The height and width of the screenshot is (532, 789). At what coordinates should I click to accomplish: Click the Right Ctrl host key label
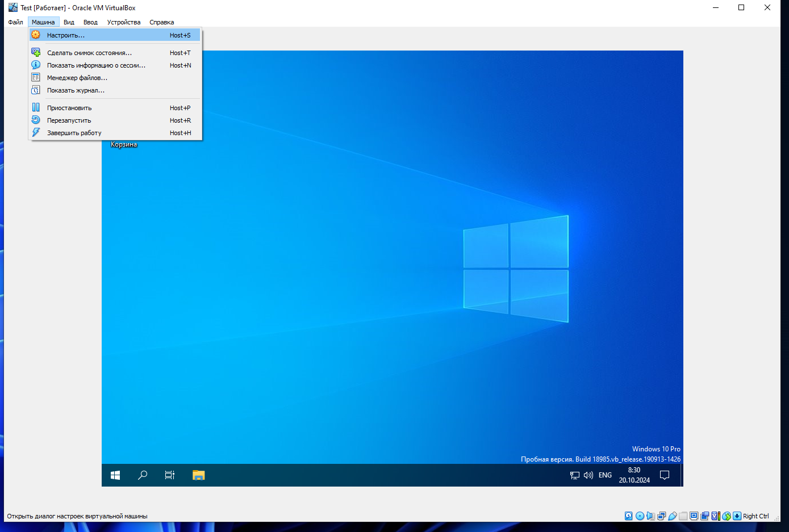coord(756,516)
